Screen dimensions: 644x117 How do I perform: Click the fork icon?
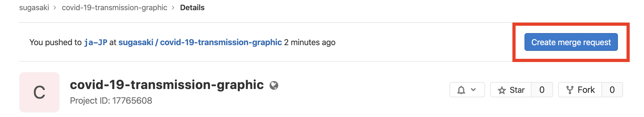pos(570,90)
